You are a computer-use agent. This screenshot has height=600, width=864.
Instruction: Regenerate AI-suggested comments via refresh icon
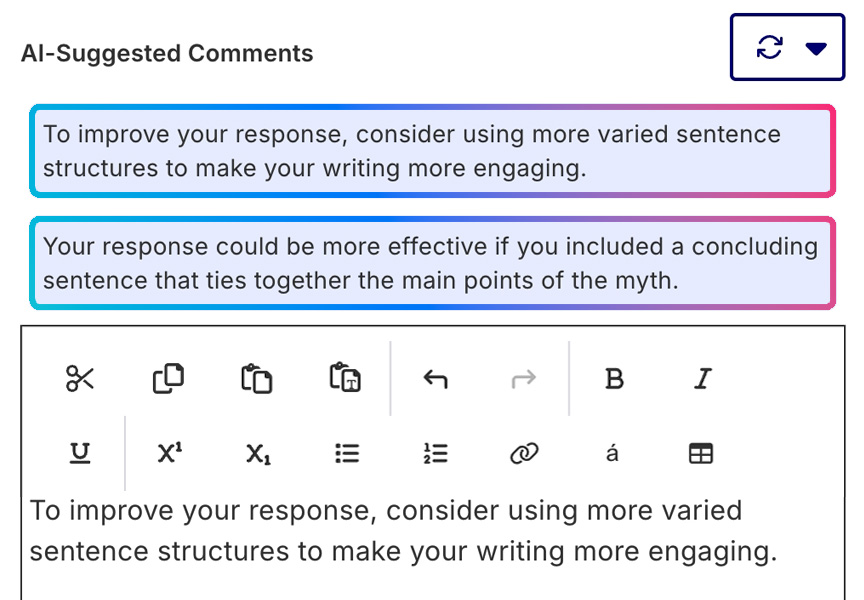click(x=769, y=48)
